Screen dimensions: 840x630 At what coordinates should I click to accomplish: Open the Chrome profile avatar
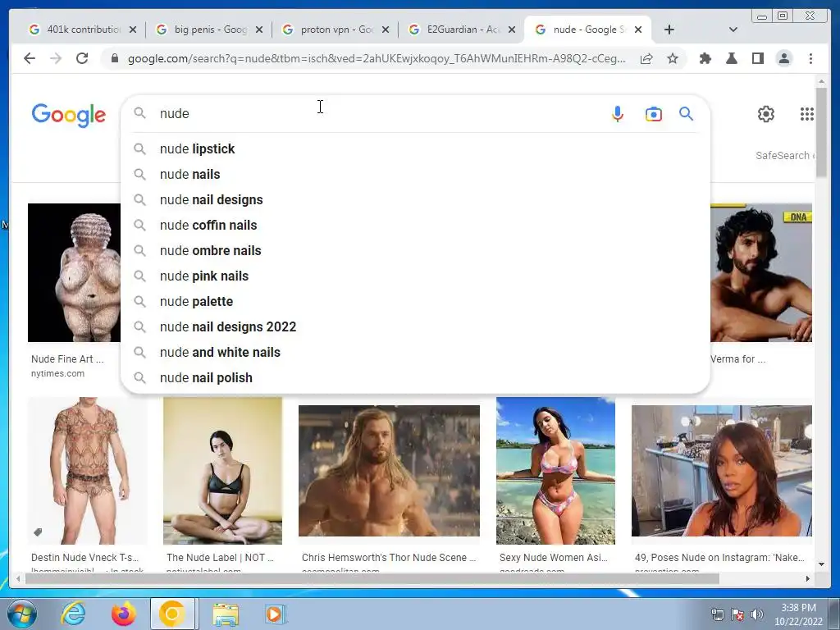point(783,58)
